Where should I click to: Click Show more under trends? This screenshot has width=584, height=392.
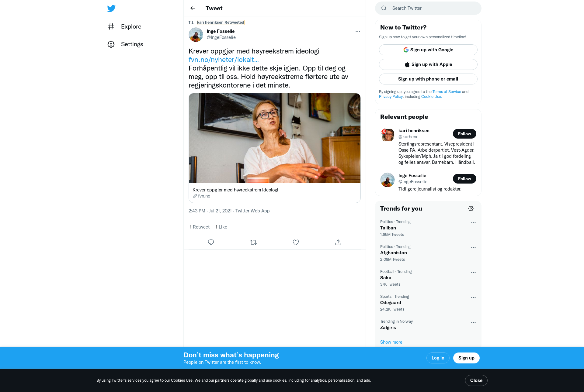click(x=391, y=342)
